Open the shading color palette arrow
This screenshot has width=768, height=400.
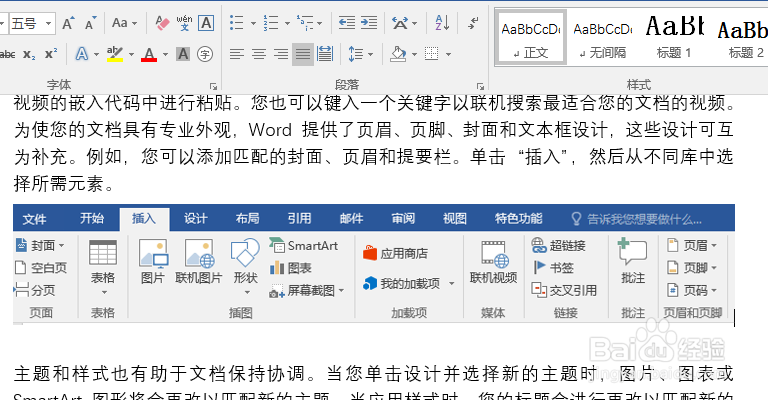point(414,54)
